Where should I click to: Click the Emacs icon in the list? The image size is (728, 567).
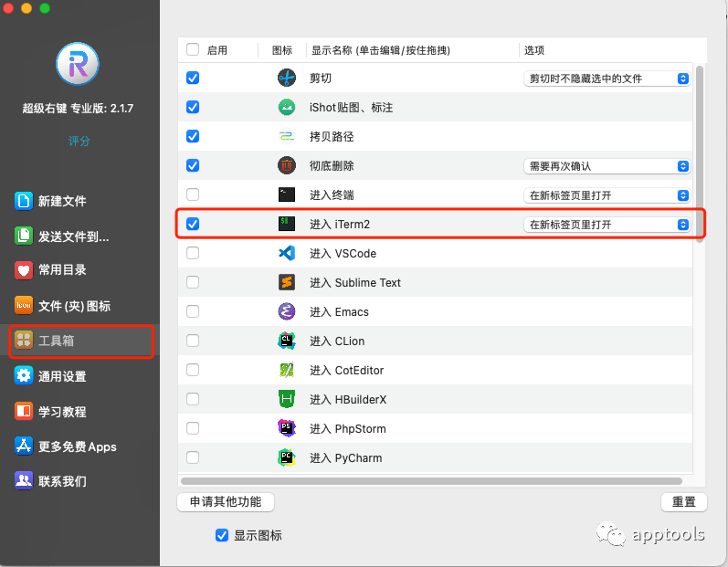(287, 311)
